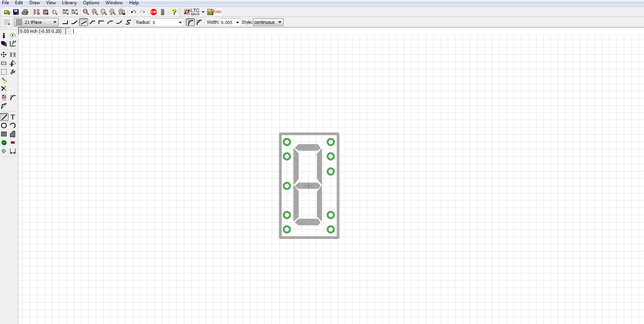Open the Package editor icon
The height and width of the screenshot is (324, 644).
click(x=45, y=12)
